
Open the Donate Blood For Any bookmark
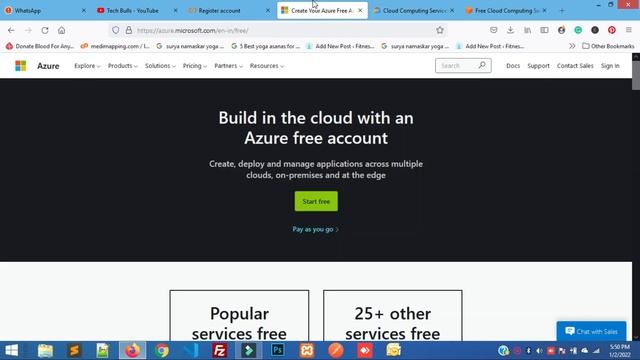(40, 46)
